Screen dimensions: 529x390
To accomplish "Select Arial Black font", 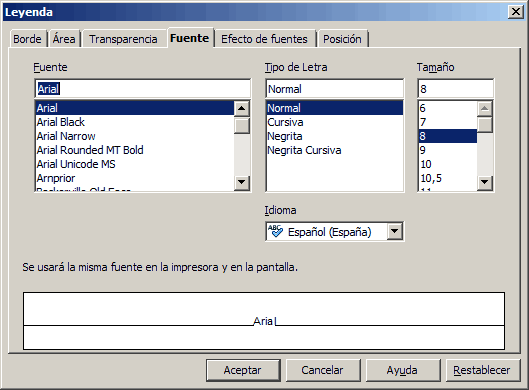I will coord(134,122).
